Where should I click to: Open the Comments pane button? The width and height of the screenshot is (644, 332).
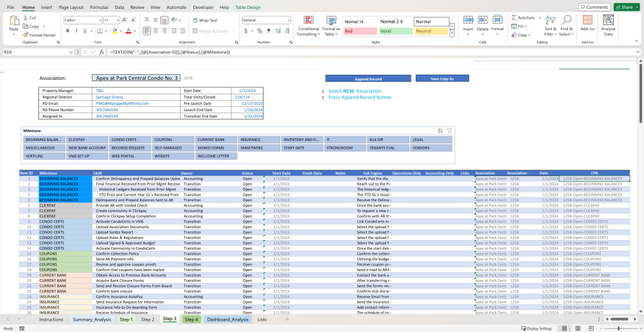tap(594, 7)
